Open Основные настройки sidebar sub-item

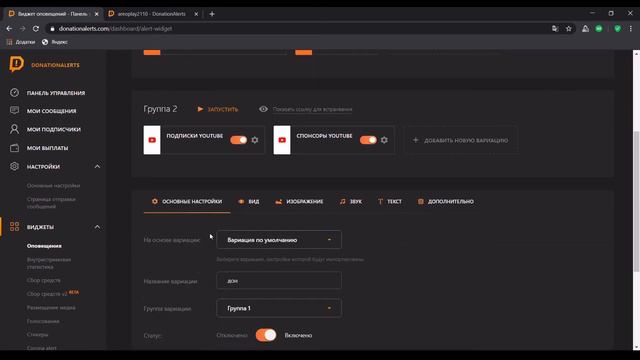[x=53, y=185]
